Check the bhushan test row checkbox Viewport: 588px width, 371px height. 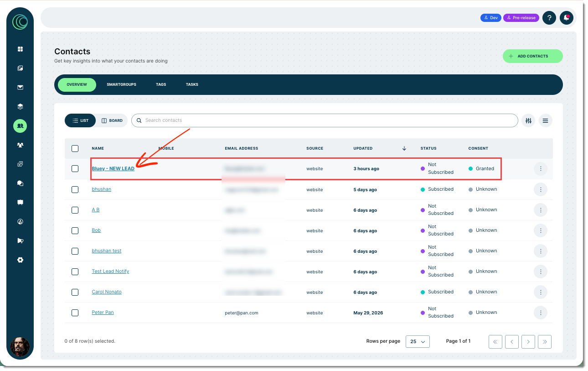click(75, 251)
